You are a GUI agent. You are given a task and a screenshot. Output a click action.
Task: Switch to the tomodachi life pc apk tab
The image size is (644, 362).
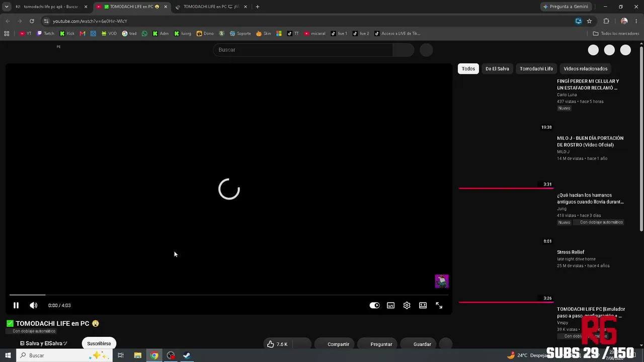[50, 7]
